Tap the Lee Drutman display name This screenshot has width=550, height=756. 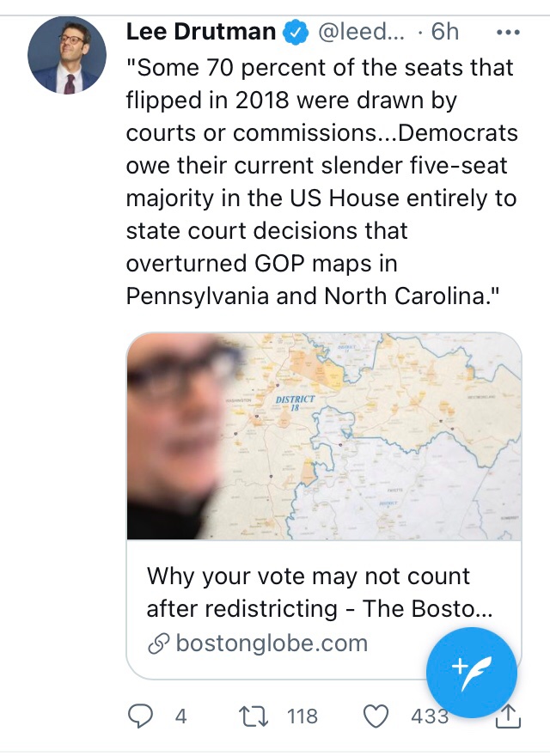(201, 33)
